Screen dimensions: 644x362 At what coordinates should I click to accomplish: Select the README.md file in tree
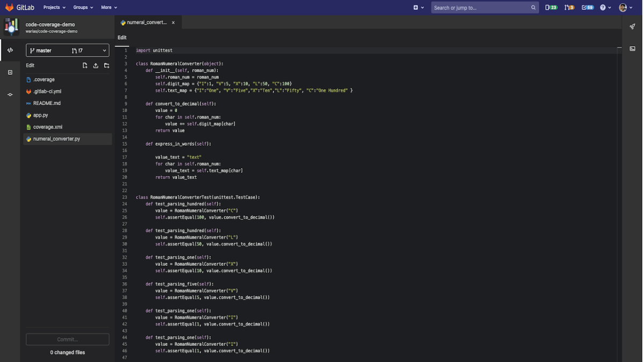[x=47, y=103]
